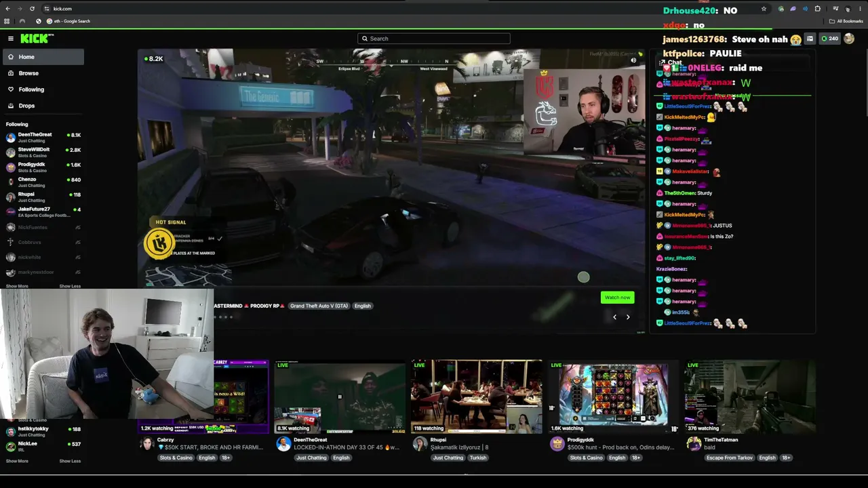Open Prodigyddk in the Following list
Image resolution: width=868 pixels, height=488 pixels.
[x=42, y=167]
